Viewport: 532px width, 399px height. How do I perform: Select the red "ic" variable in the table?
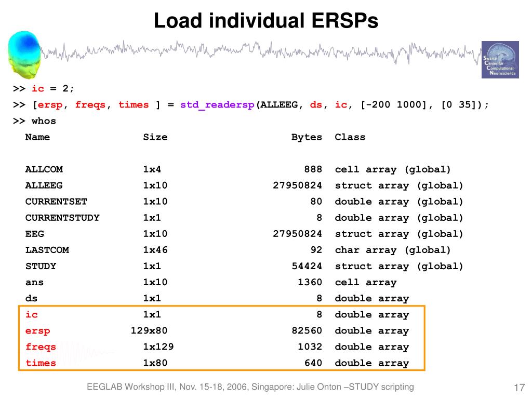[x=32, y=314]
